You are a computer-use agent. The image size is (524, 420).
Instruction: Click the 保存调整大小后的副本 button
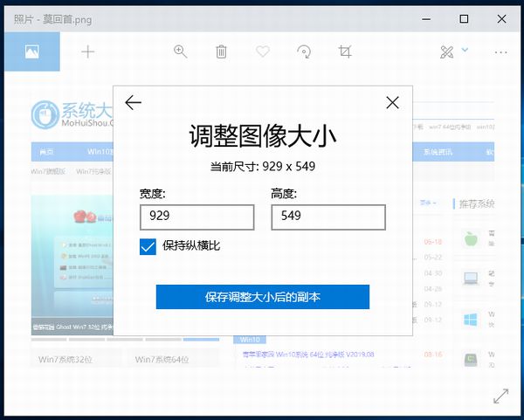[x=263, y=297]
